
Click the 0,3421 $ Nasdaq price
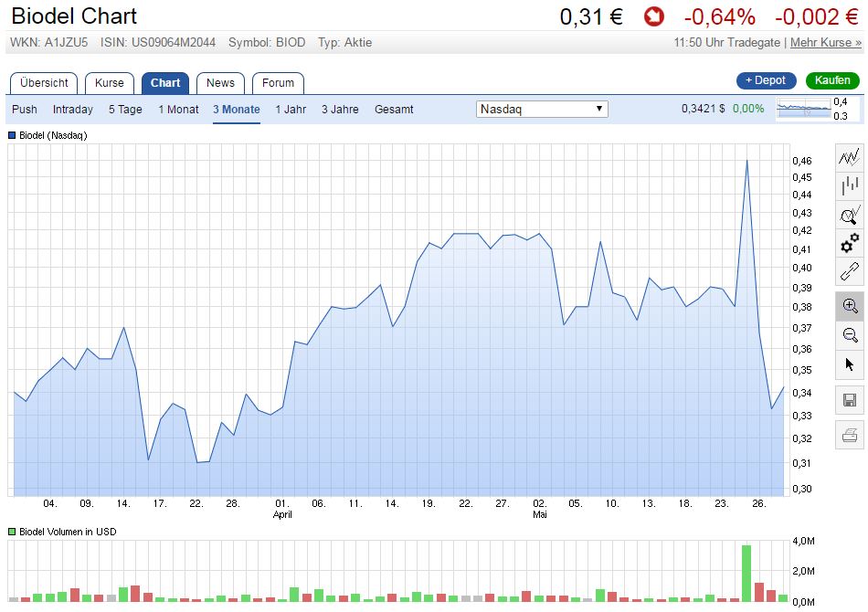coord(703,109)
